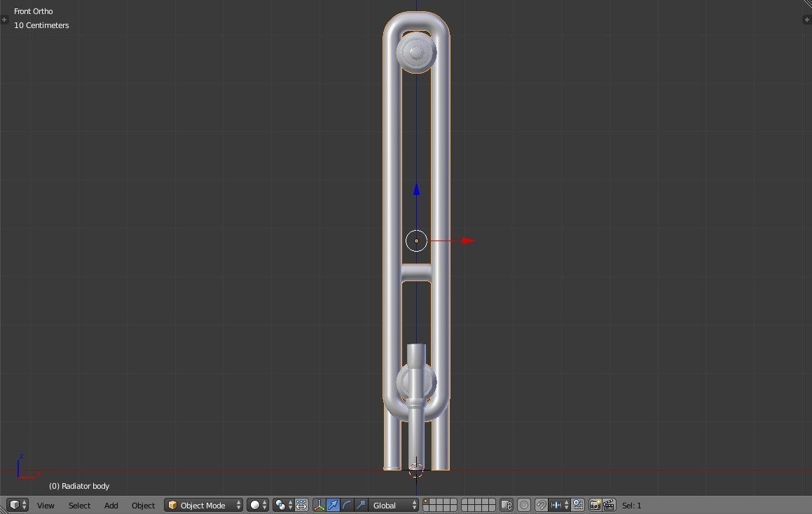Image resolution: width=812 pixels, height=514 pixels.
Task: Select the first active layer button
Action: [426, 501]
